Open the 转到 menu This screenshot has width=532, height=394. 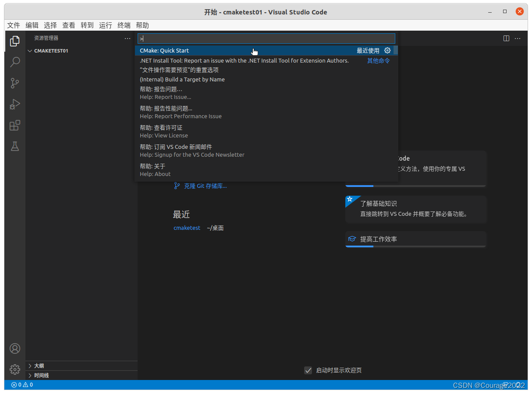[x=87, y=25]
